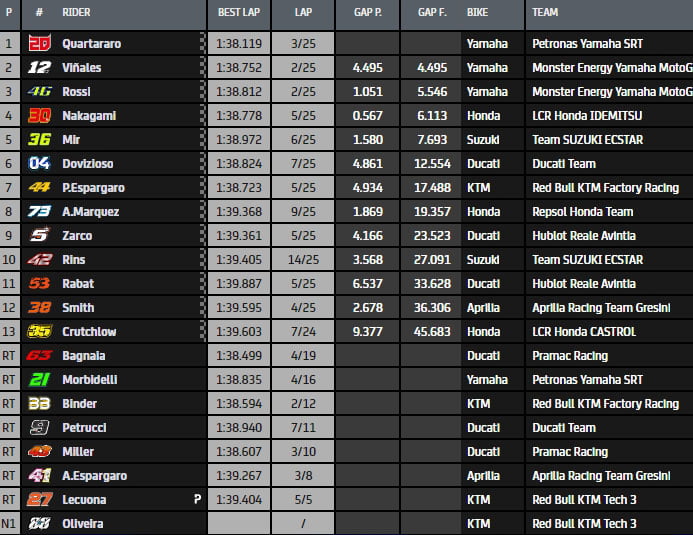Click Lecuona's number 27 badge
Screen dimensions: 693x535
pyautogui.click(x=39, y=499)
